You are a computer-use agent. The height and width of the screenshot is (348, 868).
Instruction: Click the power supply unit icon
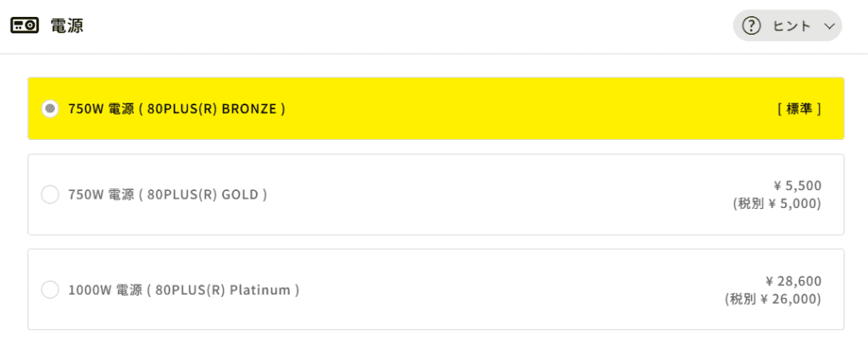pyautogui.click(x=24, y=25)
